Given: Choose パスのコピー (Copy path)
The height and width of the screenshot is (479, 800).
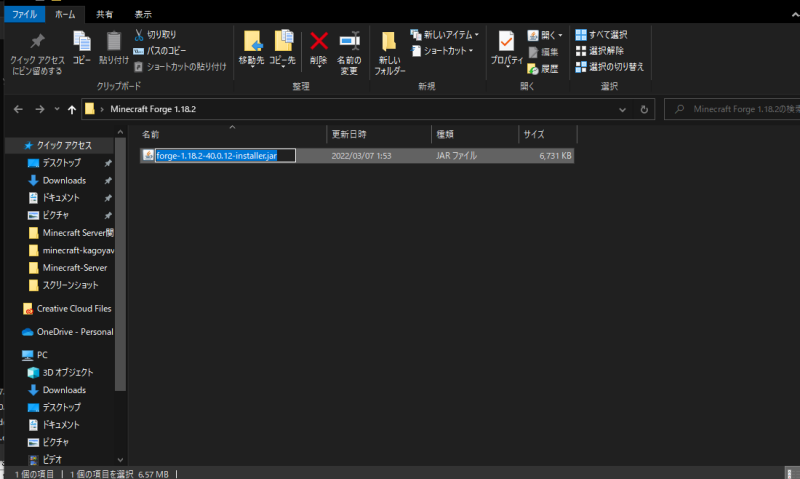Looking at the screenshot, I should coord(160,51).
